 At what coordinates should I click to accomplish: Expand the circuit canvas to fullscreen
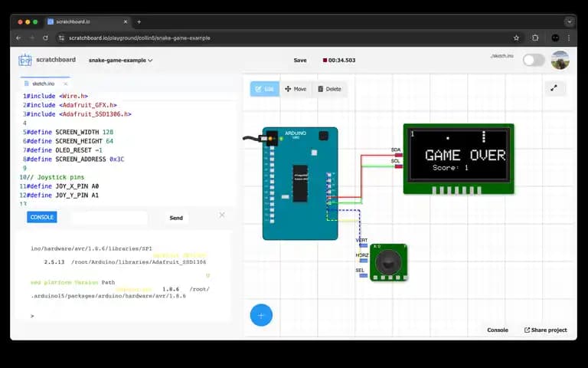click(x=554, y=88)
